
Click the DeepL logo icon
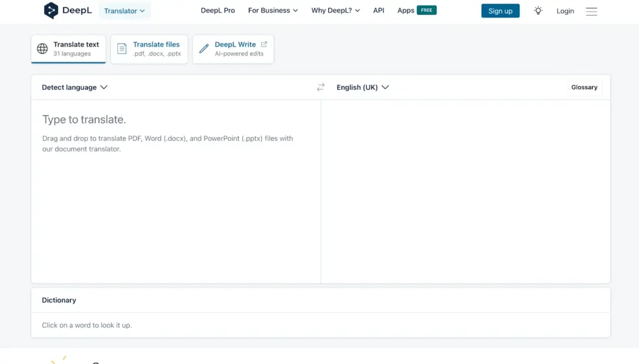51,11
